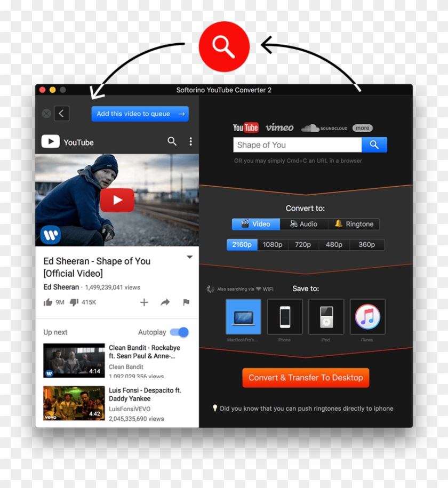The image size is (448, 488).
Task: Switch to the Audio conversion tab
Action: (303, 224)
